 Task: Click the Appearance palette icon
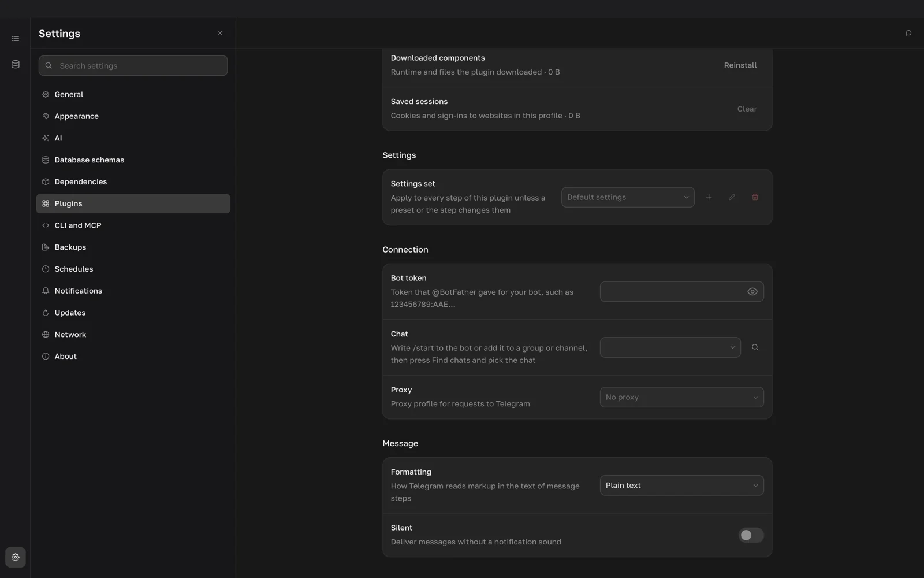pos(46,116)
